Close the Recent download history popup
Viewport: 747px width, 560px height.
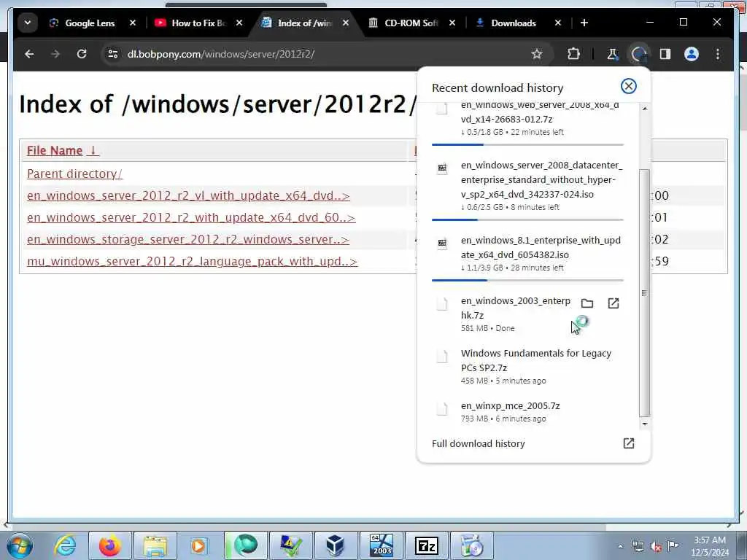628,86
